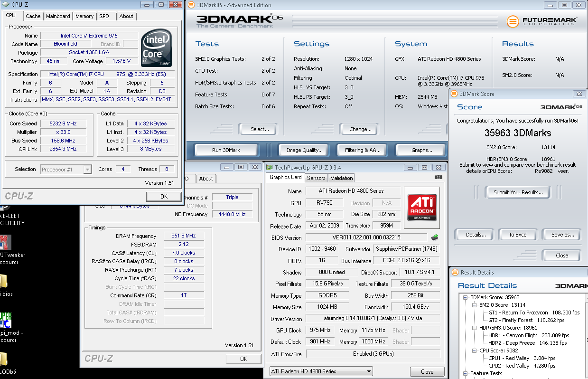The image size is (588, 379).
Task: Select CPU1 - Red Valley row
Action: pyautogui.click(x=522, y=358)
